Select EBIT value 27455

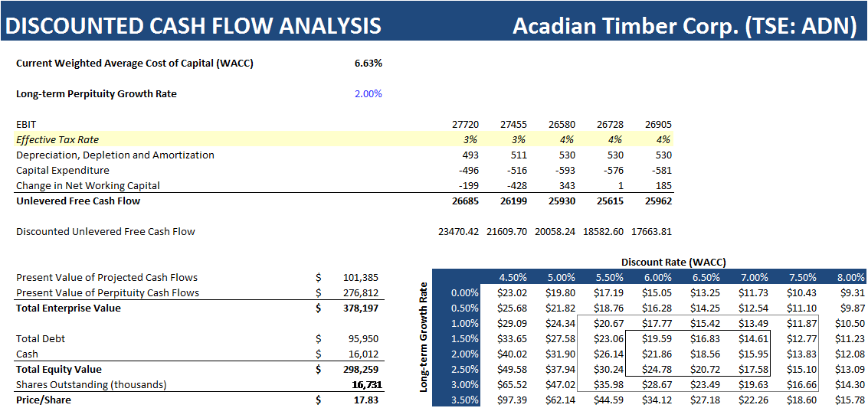514,125
